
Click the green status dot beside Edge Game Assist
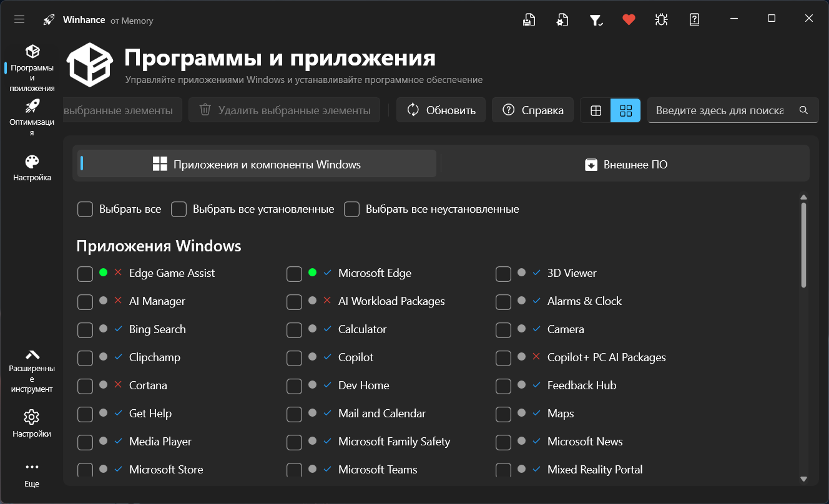tap(104, 273)
